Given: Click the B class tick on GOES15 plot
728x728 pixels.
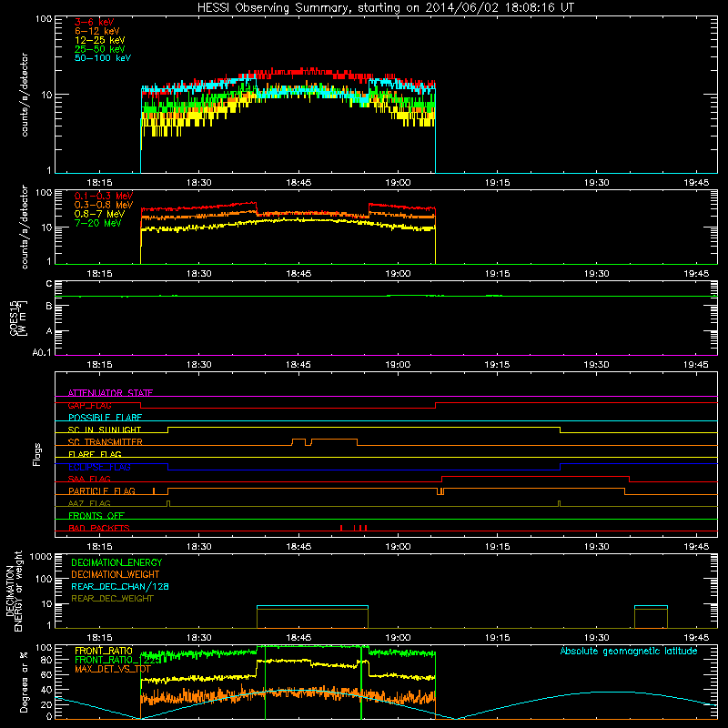Looking at the screenshot, I should point(49,307).
